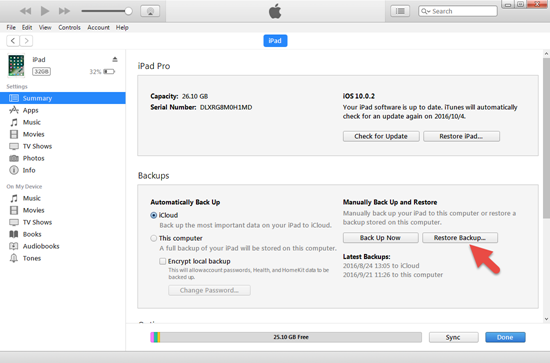Open the Help menu

click(122, 27)
